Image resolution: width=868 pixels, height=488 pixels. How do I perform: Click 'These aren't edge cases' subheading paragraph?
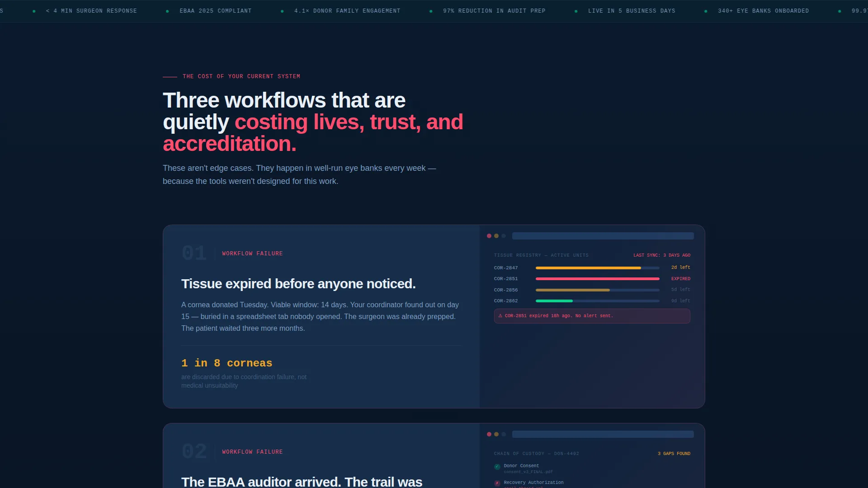point(299,174)
